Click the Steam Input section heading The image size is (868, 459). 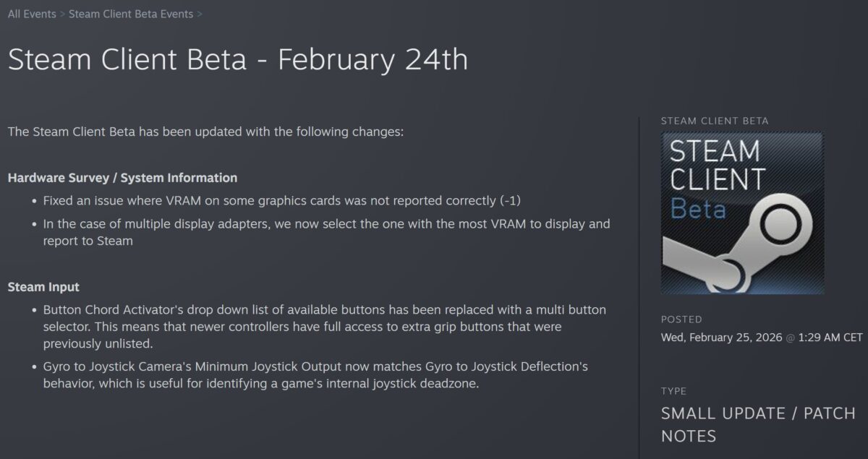point(43,287)
